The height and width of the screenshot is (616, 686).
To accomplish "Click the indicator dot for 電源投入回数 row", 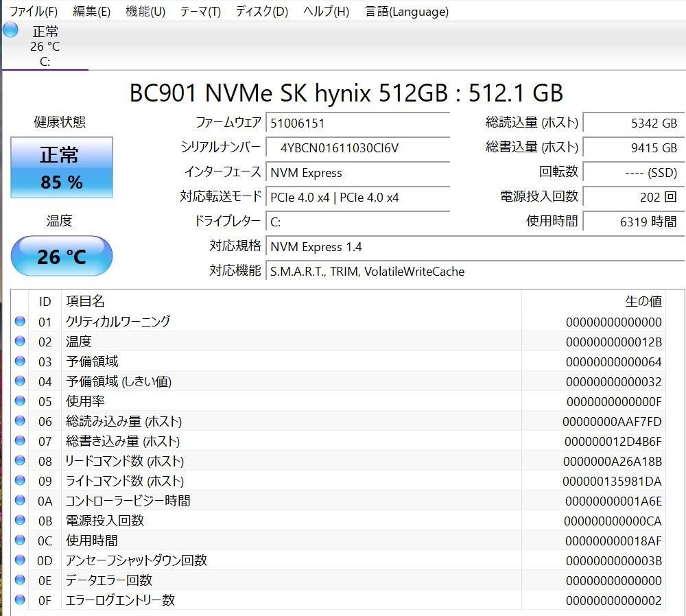I will tap(21, 521).
